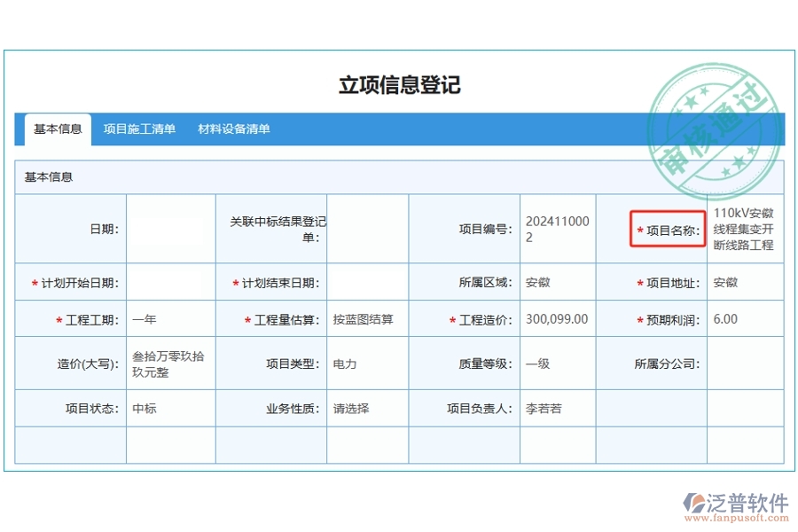This screenshot has width=798, height=532.
Task: Click the 计划开始日期 input field
Action: coord(170,283)
